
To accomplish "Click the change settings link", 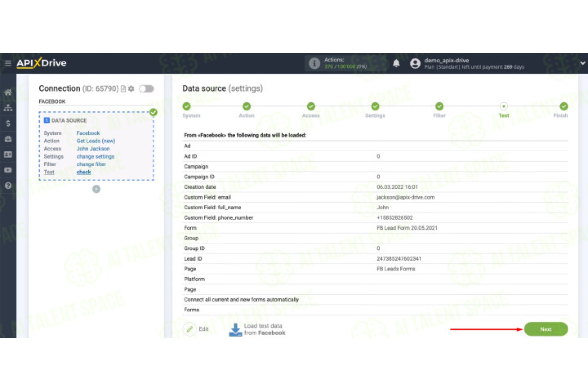I will point(96,156).
